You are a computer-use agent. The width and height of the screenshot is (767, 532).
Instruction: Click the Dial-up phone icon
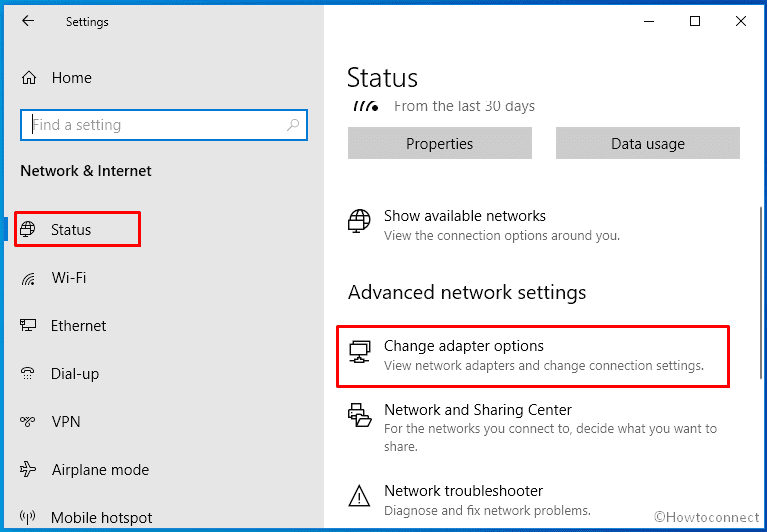coord(27,374)
